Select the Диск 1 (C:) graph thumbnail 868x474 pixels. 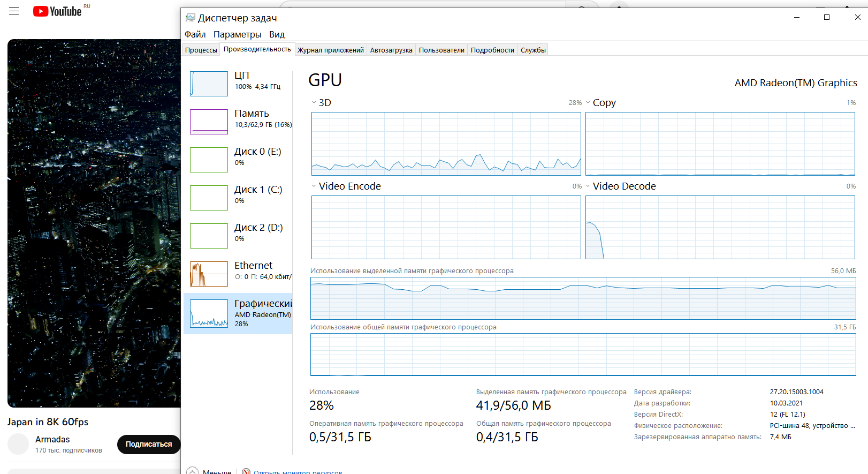point(209,198)
